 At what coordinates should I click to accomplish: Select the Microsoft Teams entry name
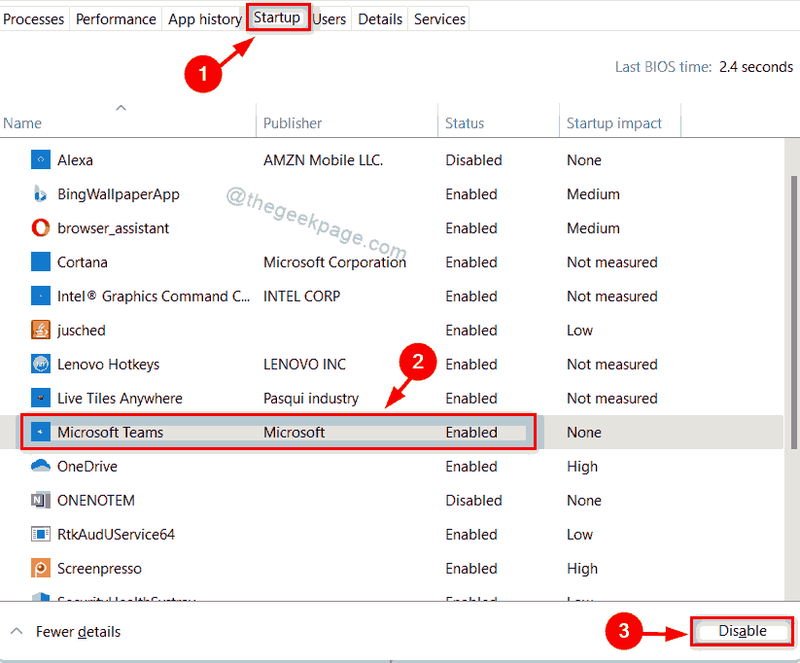[x=110, y=432]
